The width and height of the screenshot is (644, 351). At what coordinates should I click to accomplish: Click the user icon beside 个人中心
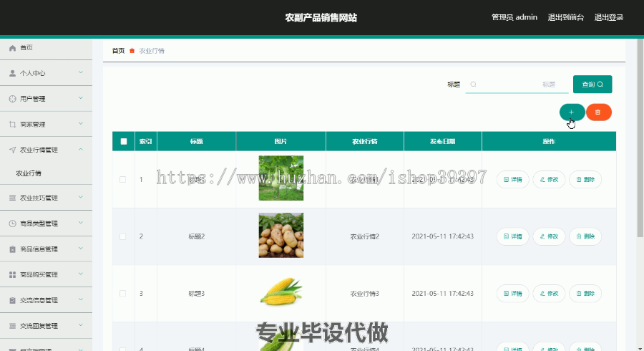[12, 73]
